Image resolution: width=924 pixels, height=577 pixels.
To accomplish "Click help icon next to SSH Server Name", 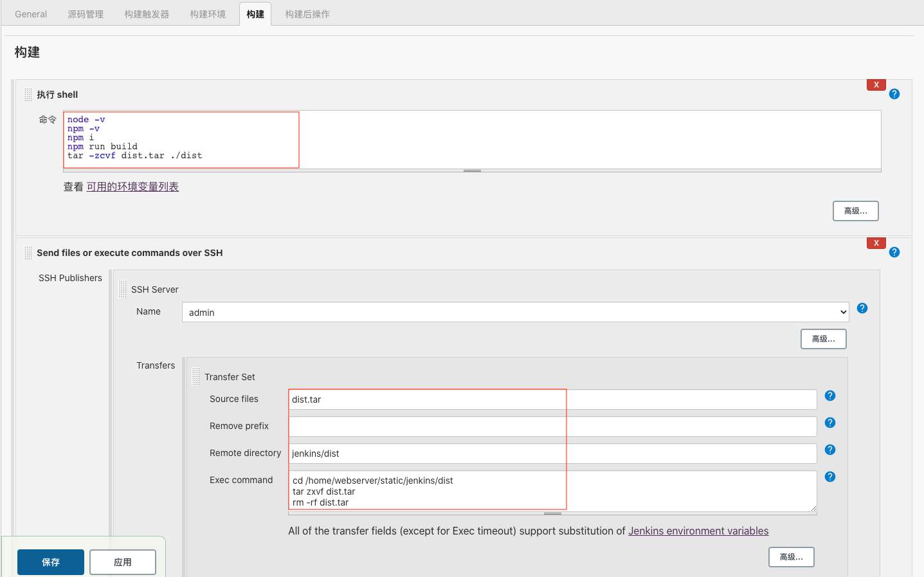I will click(x=862, y=308).
